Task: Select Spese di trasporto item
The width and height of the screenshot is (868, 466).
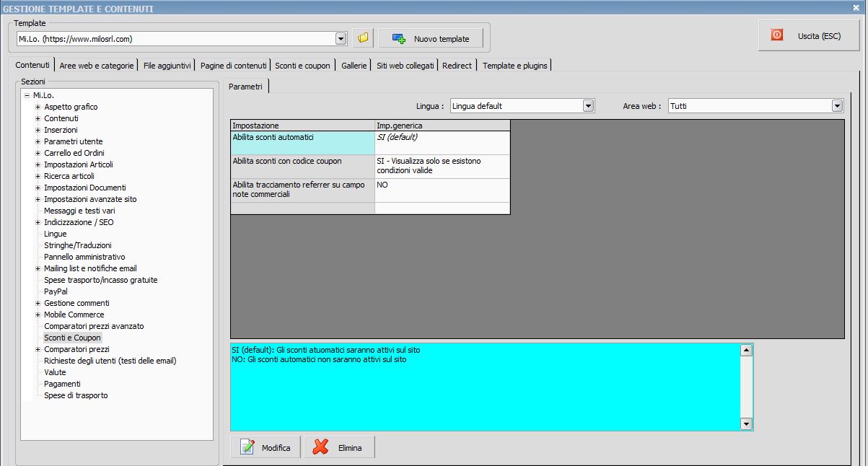Action: (x=76, y=395)
